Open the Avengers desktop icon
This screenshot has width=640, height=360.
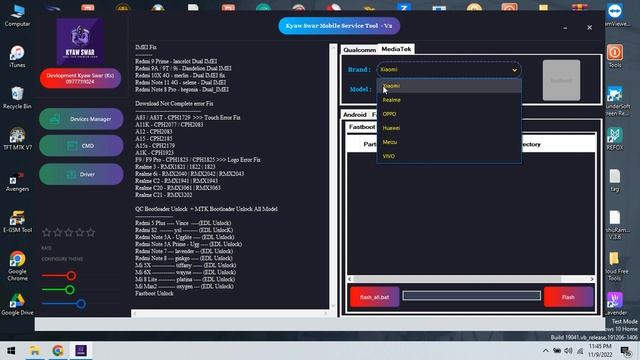[x=17, y=181]
